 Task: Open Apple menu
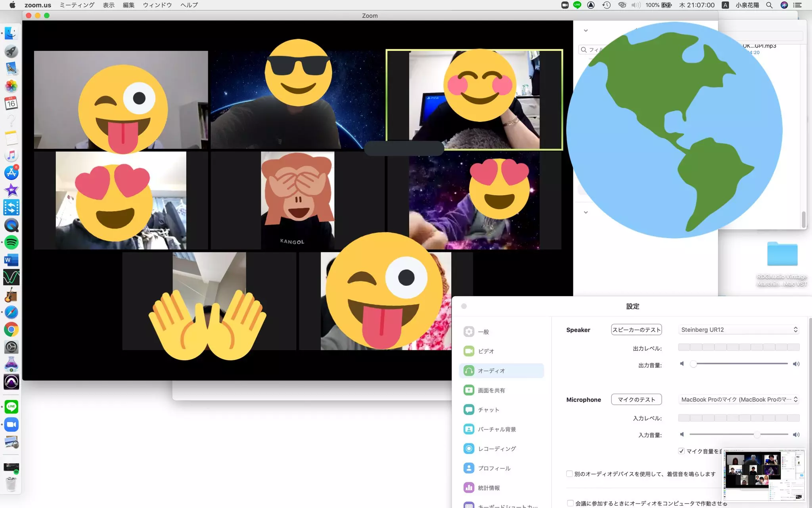click(12, 5)
